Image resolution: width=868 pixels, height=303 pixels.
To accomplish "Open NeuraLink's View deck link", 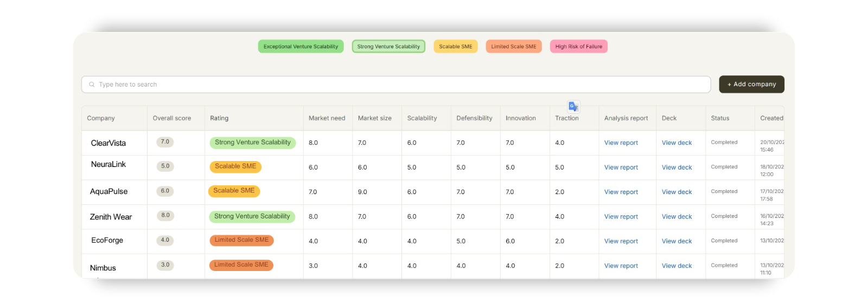I will tap(676, 167).
